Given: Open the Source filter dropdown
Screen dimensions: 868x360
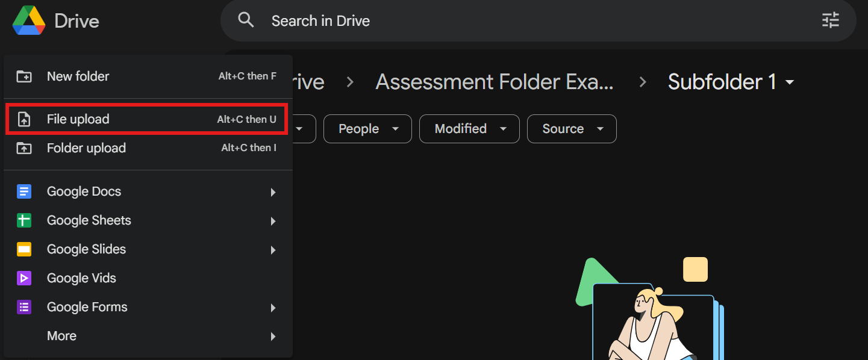Looking at the screenshot, I should [x=571, y=128].
